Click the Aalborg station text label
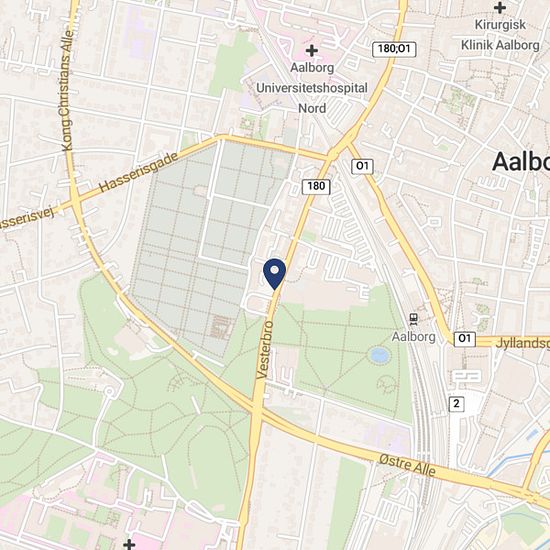Viewport: 550px width, 550px height. (414, 337)
